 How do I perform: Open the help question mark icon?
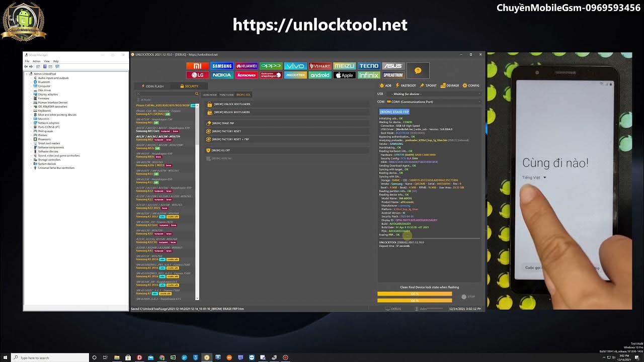click(418, 71)
